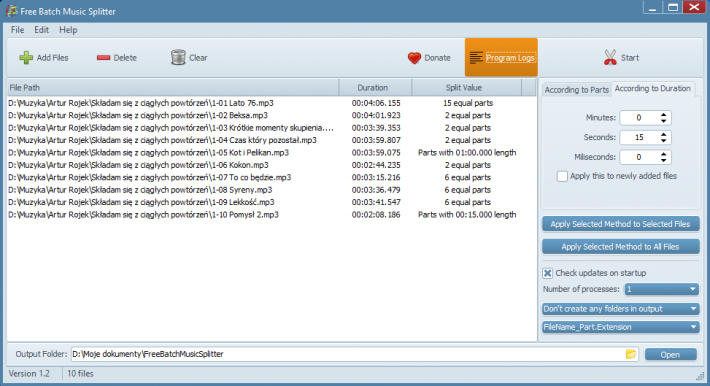Increase the Minutes value
710x386 pixels.
click(x=663, y=115)
